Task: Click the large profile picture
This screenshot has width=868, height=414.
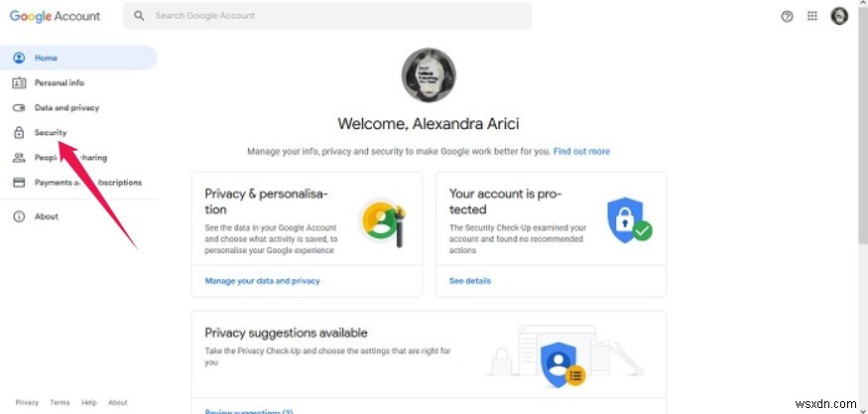Action: pyautogui.click(x=429, y=74)
